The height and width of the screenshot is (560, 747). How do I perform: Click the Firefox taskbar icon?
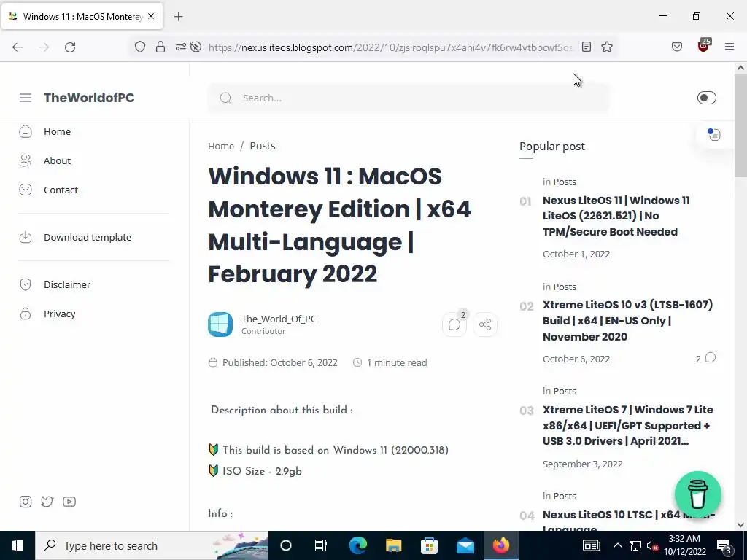click(x=500, y=545)
